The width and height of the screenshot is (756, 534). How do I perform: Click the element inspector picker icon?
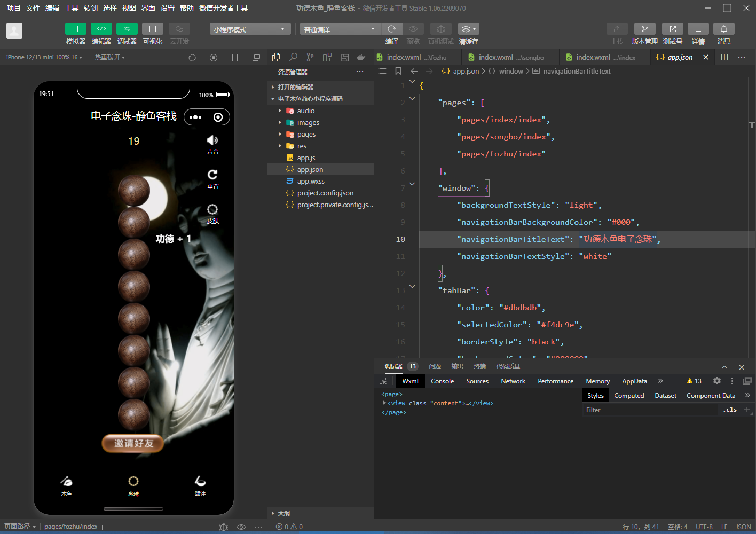tap(383, 381)
